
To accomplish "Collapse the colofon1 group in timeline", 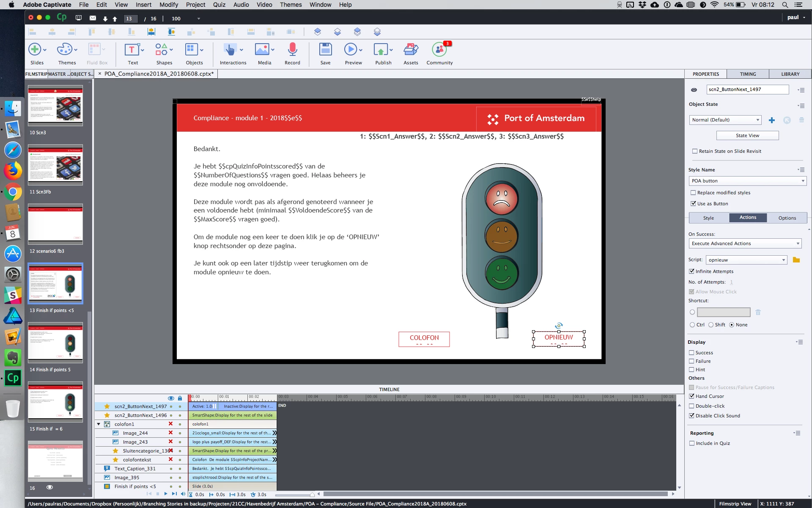I will click(x=99, y=424).
